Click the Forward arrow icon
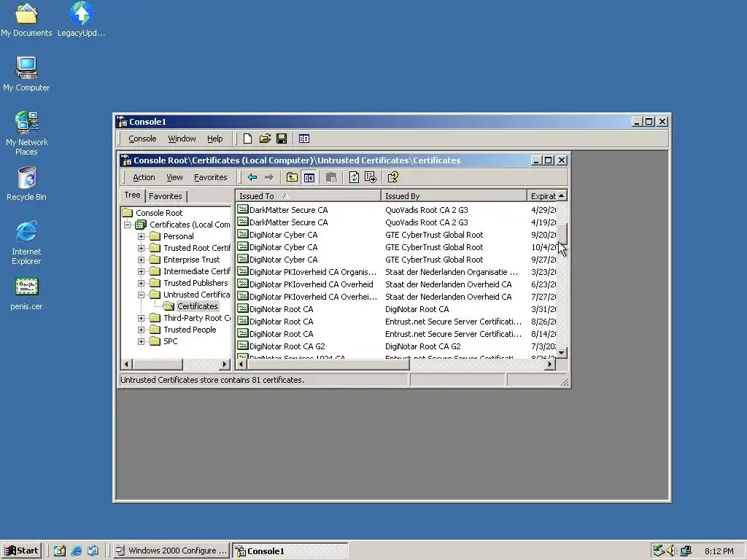Screen dimensions: 747x560 tap(269, 177)
